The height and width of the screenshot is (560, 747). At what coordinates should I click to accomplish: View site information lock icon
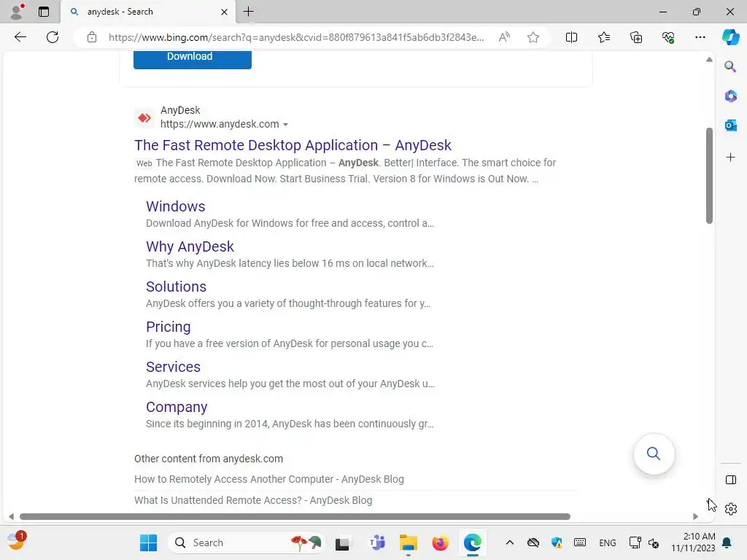[92, 37]
